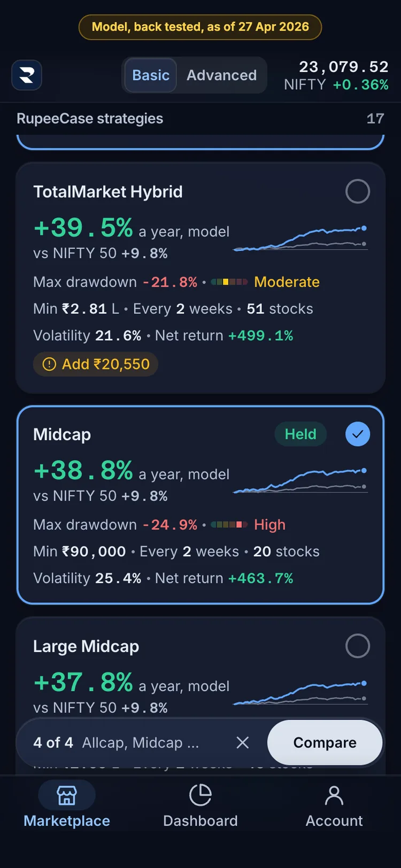Tap the Add ₹20,550 pill
This screenshot has width=401, height=868.
[x=96, y=364]
